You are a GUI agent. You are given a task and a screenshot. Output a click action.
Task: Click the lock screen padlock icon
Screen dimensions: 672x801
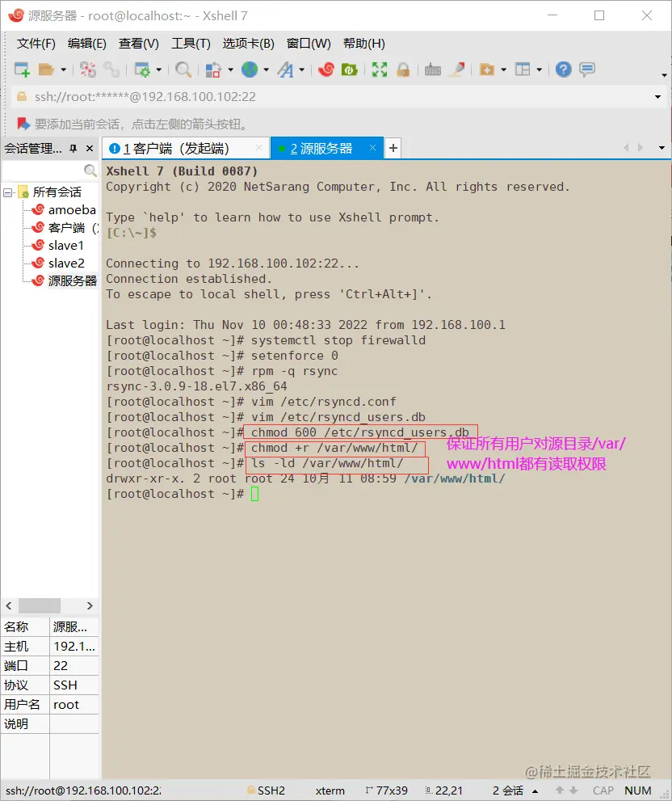coord(403,69)
